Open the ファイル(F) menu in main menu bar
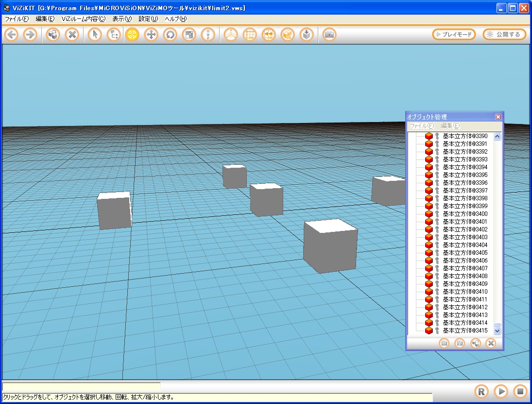 17,19
